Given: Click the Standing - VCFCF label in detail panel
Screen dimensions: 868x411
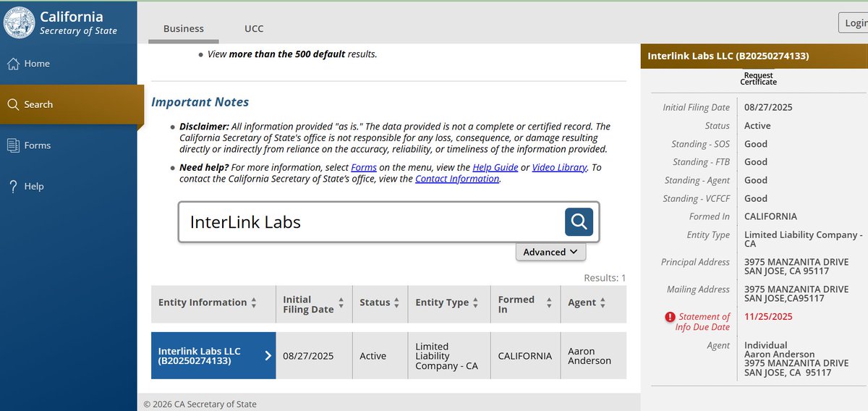Looking at the screenshot, I should point(697,198).
